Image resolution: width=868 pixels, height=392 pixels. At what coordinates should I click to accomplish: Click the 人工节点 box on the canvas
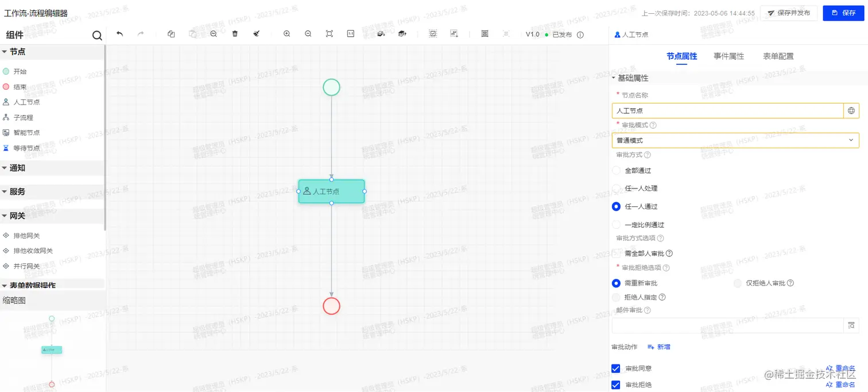coord(331,191)
